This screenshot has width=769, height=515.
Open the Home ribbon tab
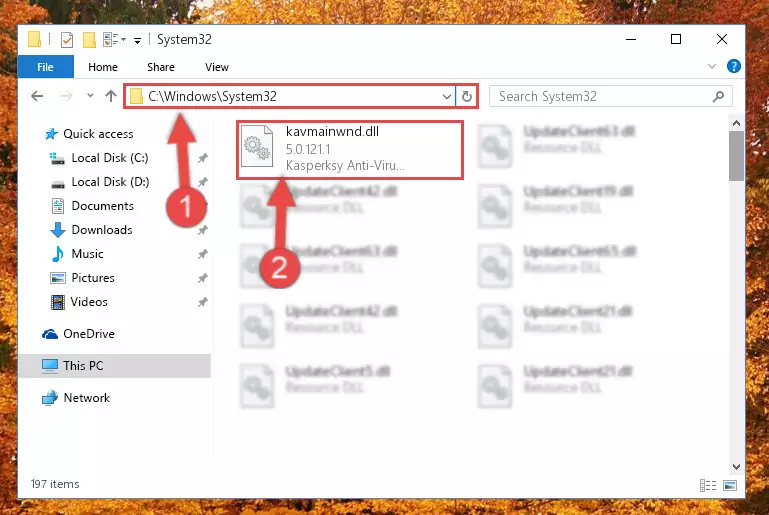click(x=103, y=67)
